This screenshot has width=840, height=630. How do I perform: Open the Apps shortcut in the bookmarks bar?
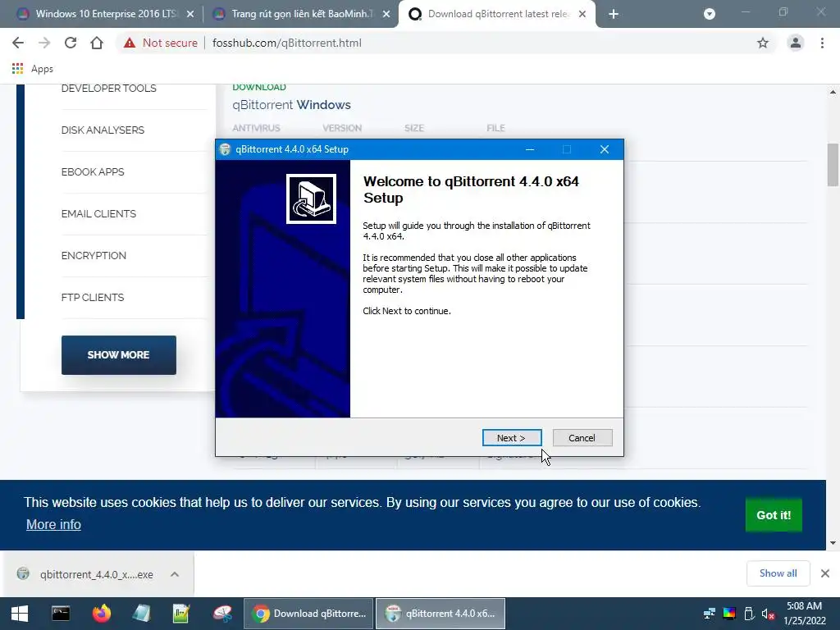33,69
